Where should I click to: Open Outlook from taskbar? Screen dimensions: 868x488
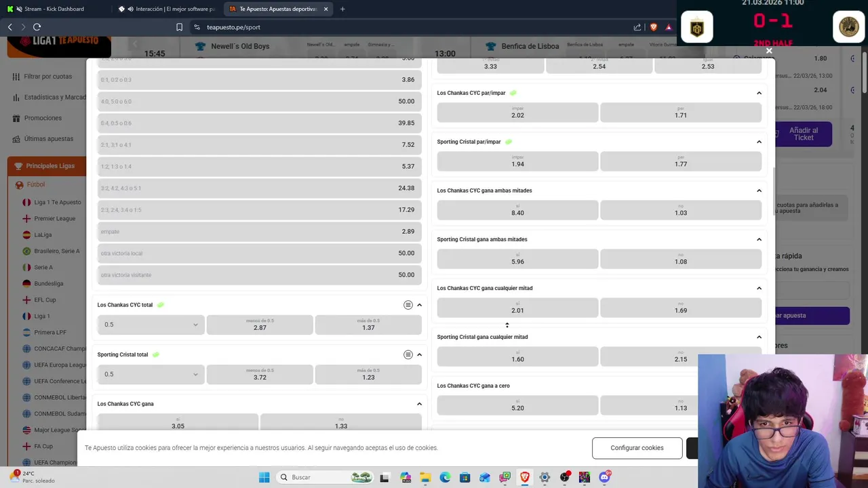pyautogui.click(x=485, y=477)
